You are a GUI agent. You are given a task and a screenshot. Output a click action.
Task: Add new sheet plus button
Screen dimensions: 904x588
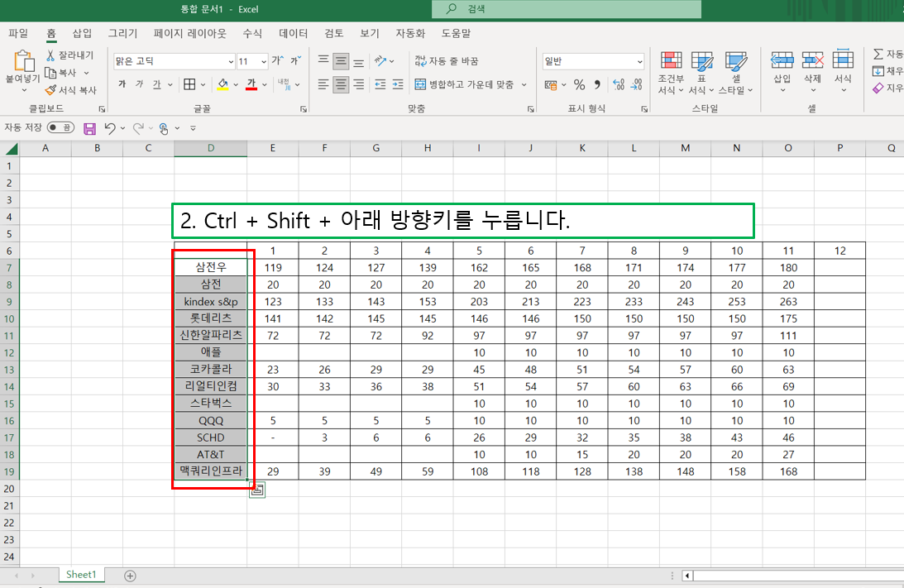tap(131, 576)
